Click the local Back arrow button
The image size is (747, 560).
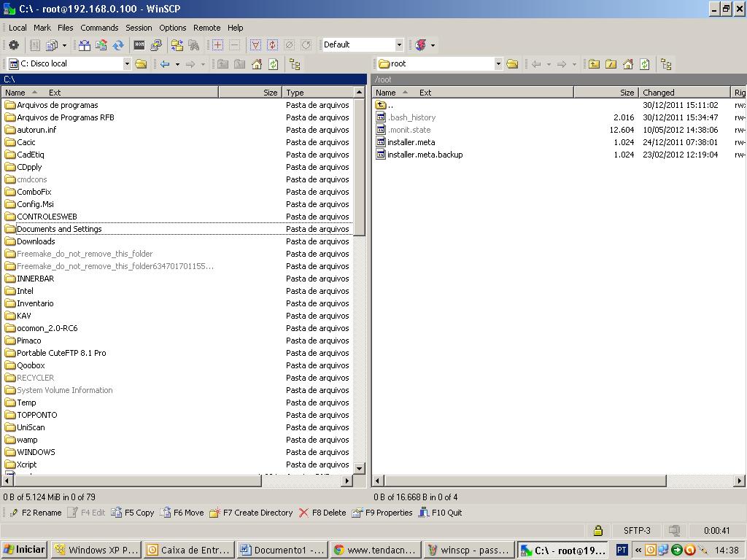[165, 64]
